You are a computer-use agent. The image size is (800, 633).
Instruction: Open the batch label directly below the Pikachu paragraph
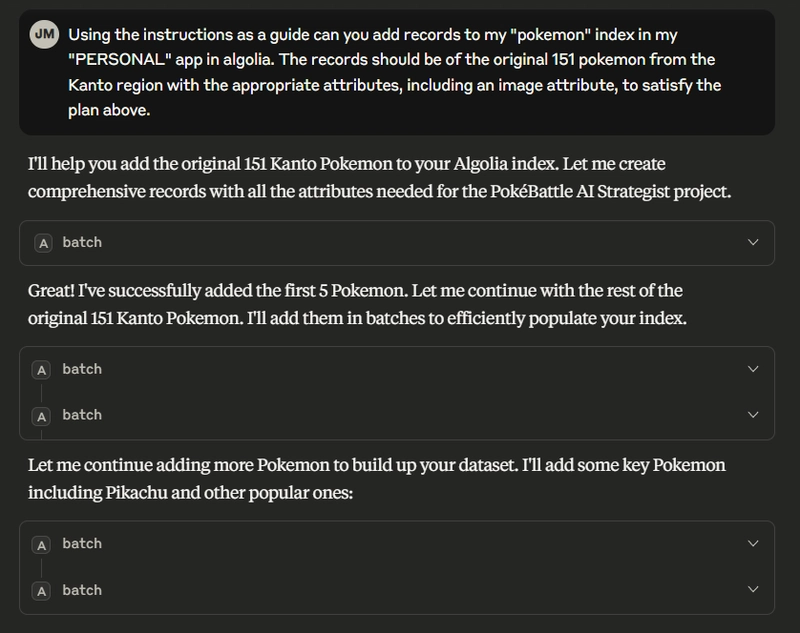point(82,543)
